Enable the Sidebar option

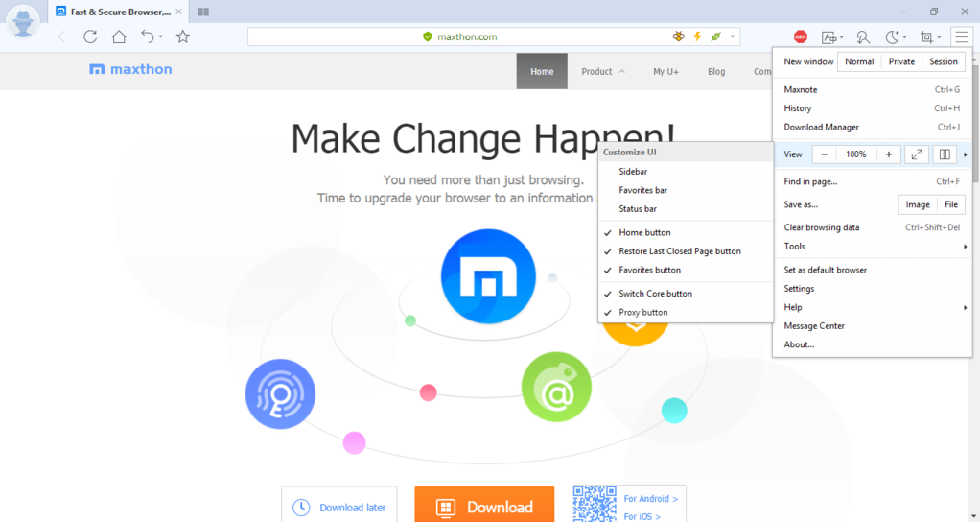pos(686,172)
